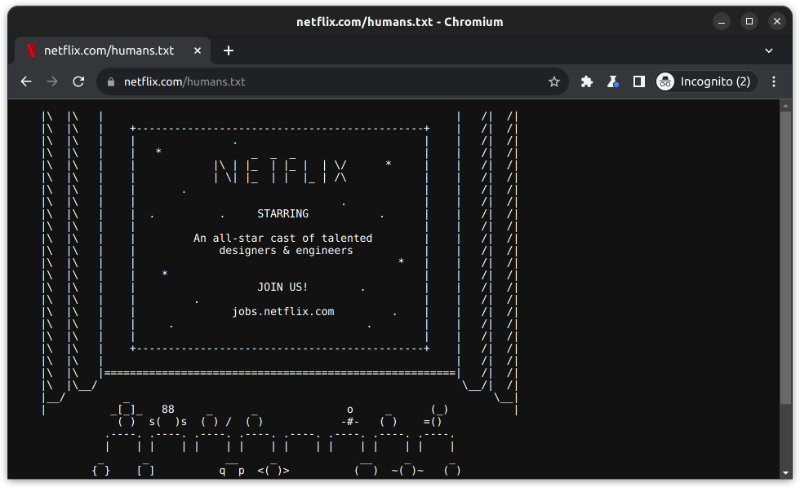
Task: Click the JOIN US! text
Action: click(x=282, y=287)
